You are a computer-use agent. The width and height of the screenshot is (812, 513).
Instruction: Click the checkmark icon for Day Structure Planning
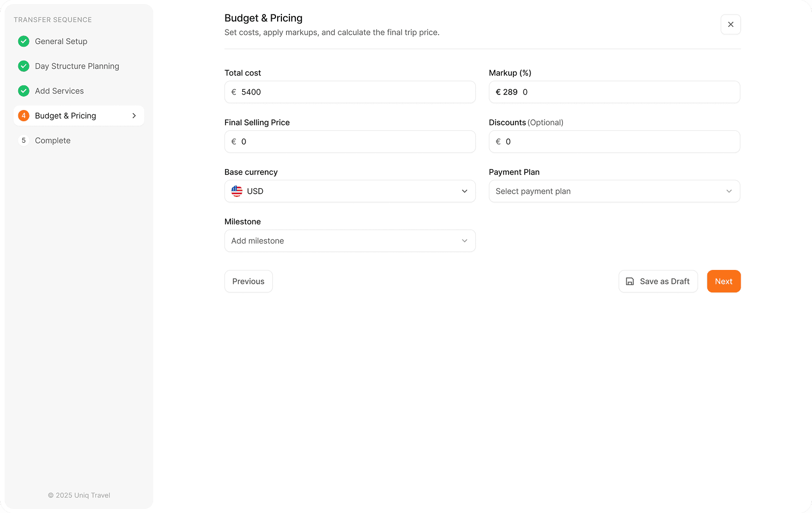[24, 66]
